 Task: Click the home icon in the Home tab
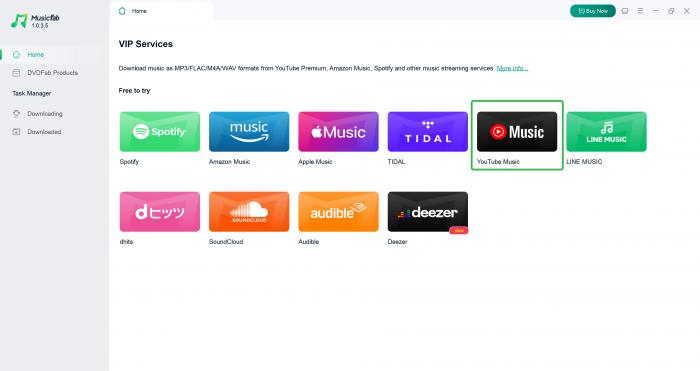tap(122, 11)
